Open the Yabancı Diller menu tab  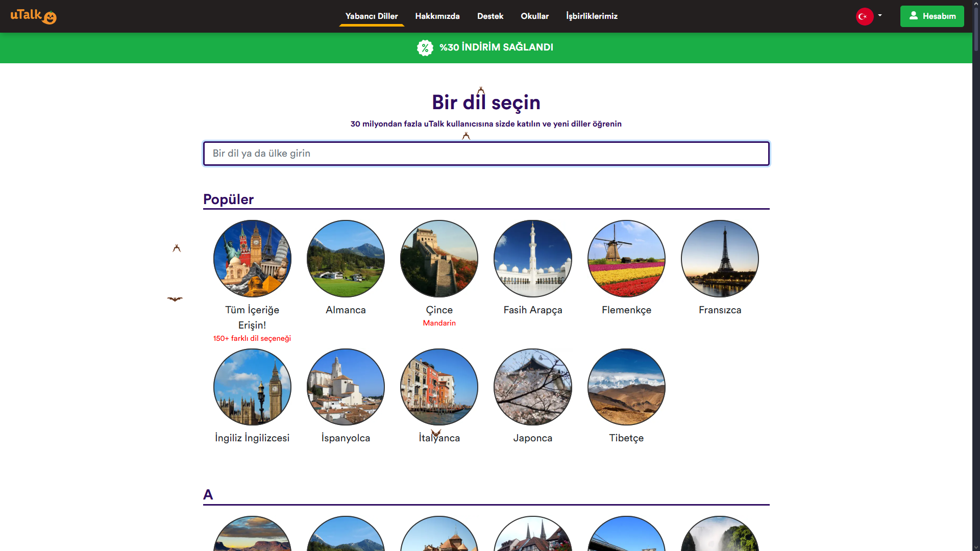click(x=371, y=16)
